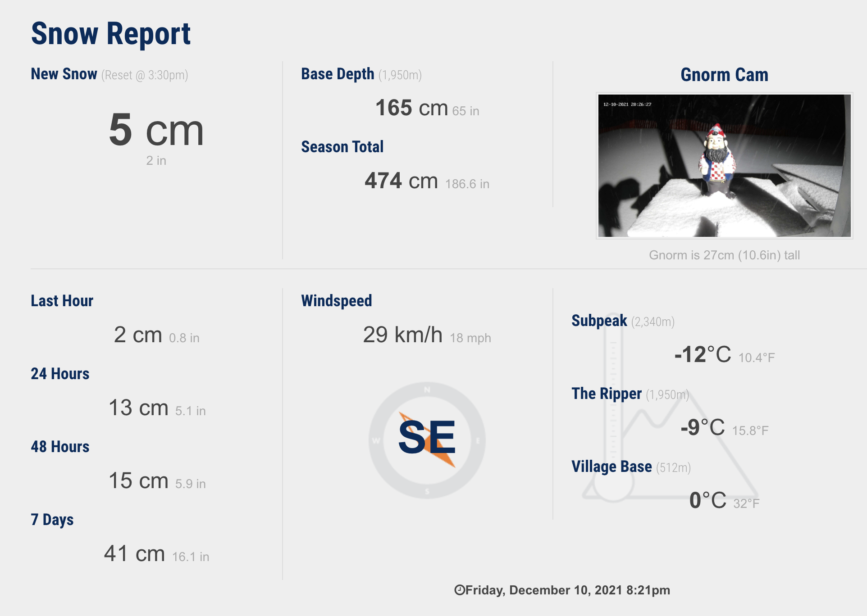The width and height of the screenshot is (867, 616).
Task: Click the 29 km/h windspeed value
Action: coord(403,335)
